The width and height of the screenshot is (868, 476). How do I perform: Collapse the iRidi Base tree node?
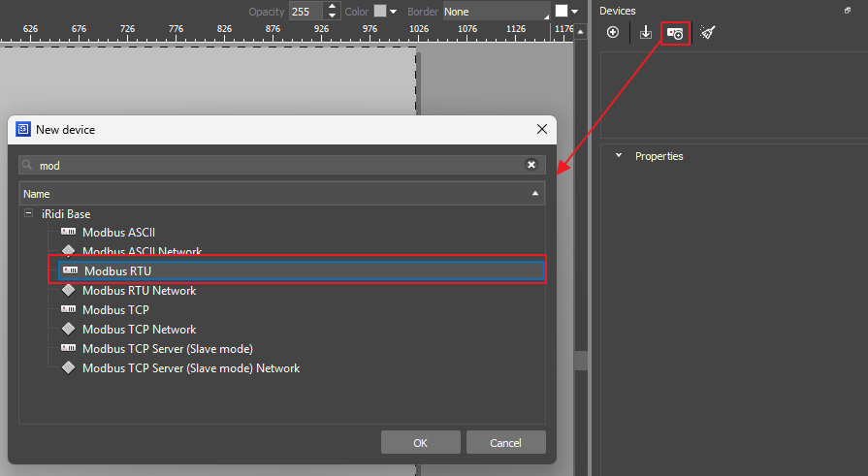pyautogui.click(x=28, y=213)
